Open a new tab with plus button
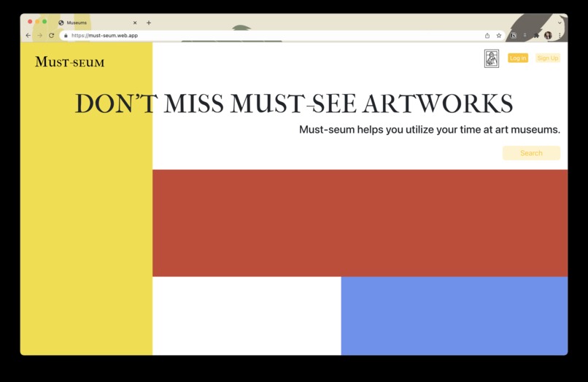 [149, 23]
